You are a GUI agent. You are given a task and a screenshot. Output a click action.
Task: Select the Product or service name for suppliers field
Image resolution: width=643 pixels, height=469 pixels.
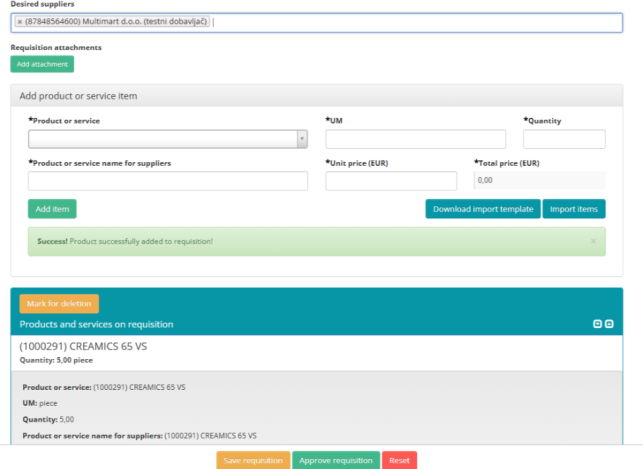point(168,181)
